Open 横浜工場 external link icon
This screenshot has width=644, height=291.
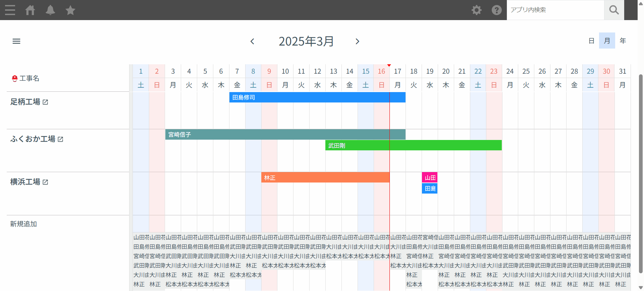pyautogui.click(x=45, y=182)
